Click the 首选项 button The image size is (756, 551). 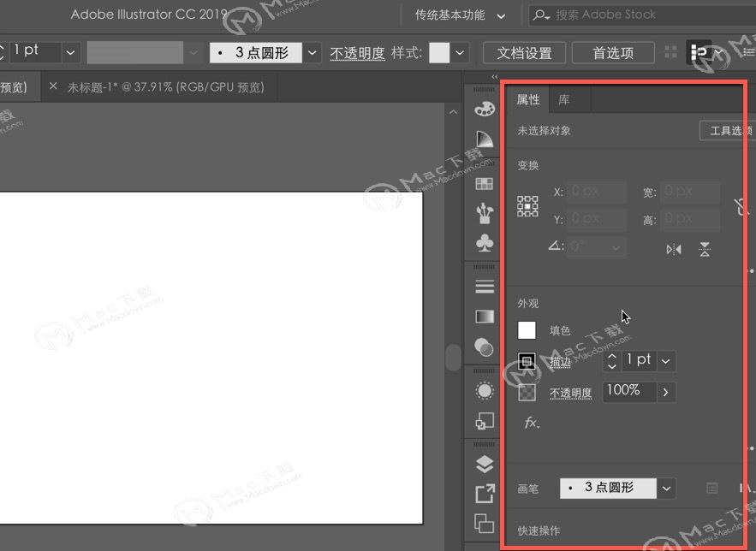[x=613, y=52]
